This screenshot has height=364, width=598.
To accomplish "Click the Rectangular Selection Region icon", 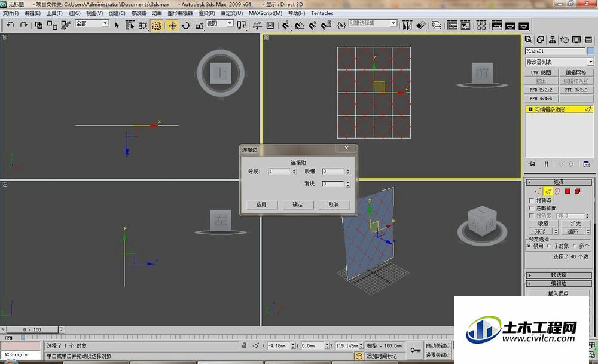I will pos(143,26).
